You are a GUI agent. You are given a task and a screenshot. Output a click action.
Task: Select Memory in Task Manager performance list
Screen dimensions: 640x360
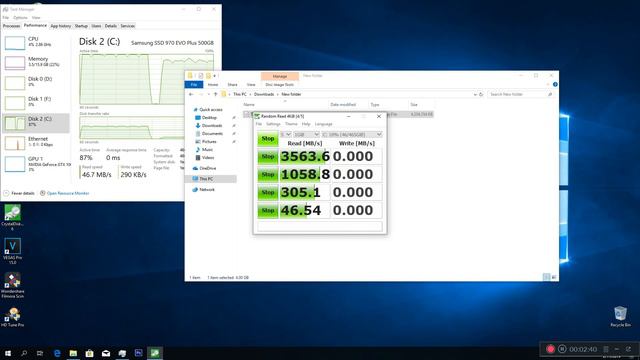coord(36,62)
